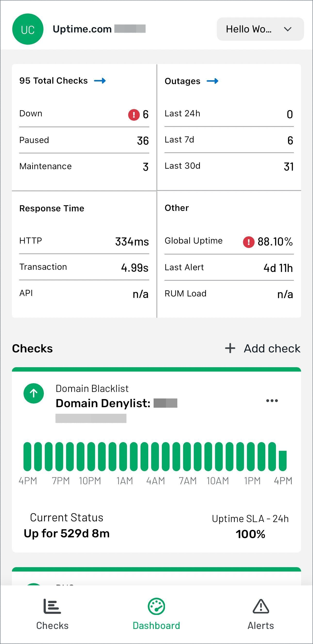This screenshot has width=313, height=644.
Task: Tap the Last 7d outages value
Action: (290, 141)
